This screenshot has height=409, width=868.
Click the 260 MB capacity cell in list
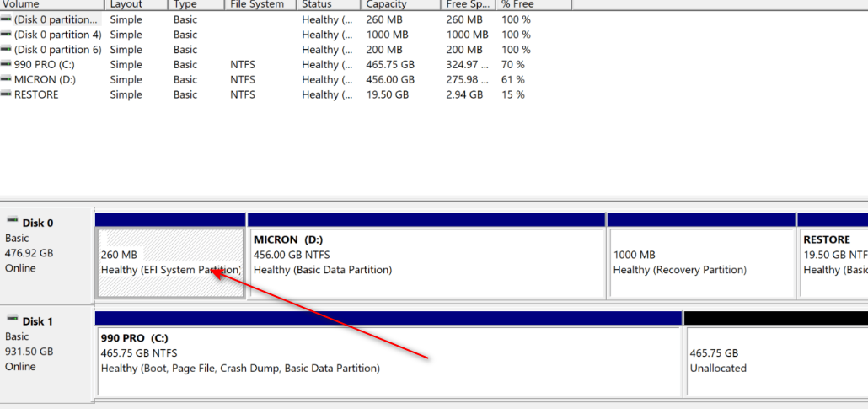pos(384,19)
